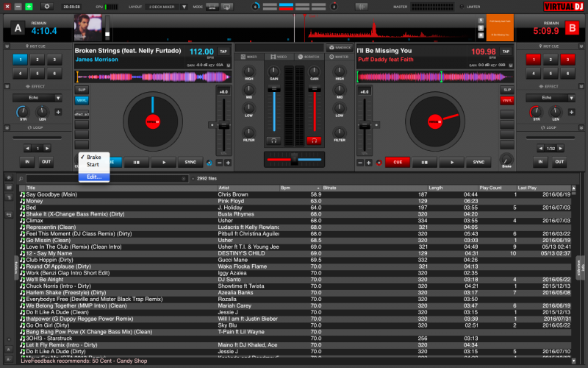Switch to the SCRATCH tab
Screen dimensions: 588x368
pos(309,57)
